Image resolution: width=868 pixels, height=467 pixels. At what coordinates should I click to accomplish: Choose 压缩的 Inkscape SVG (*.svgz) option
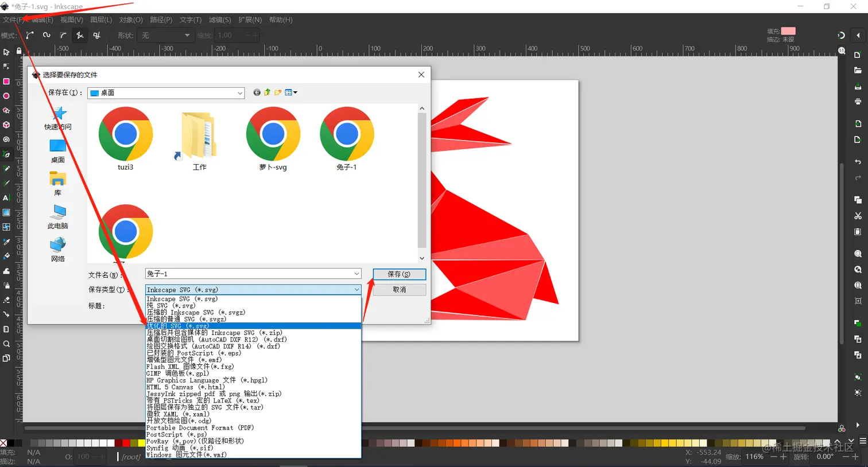[x=253, y=313]
